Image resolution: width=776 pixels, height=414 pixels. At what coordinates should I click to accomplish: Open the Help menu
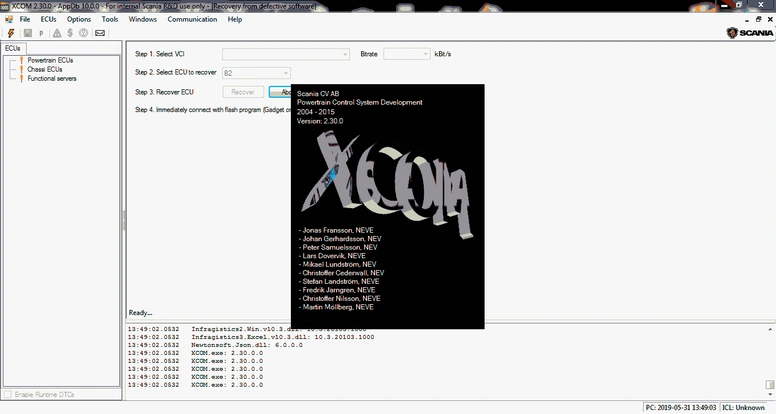pos(235,19)
